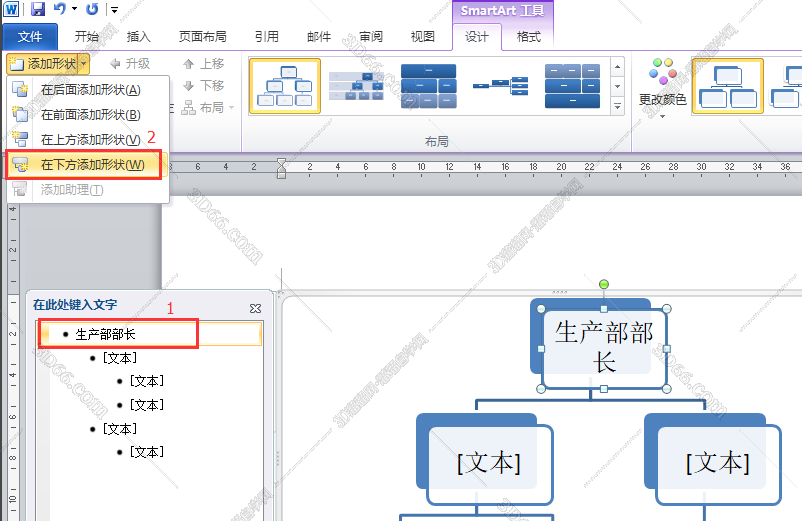Click the Save icon in quick access toolbar

38,10
